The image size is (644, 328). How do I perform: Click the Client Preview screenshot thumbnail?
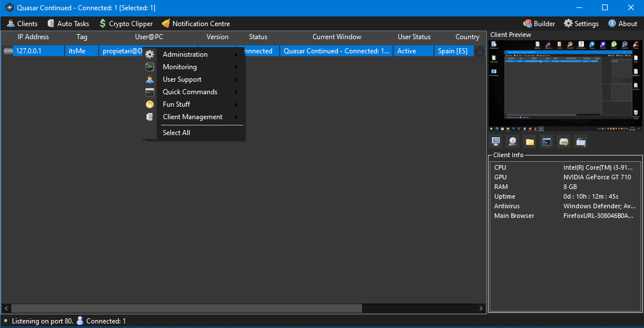tap(565, 85)
